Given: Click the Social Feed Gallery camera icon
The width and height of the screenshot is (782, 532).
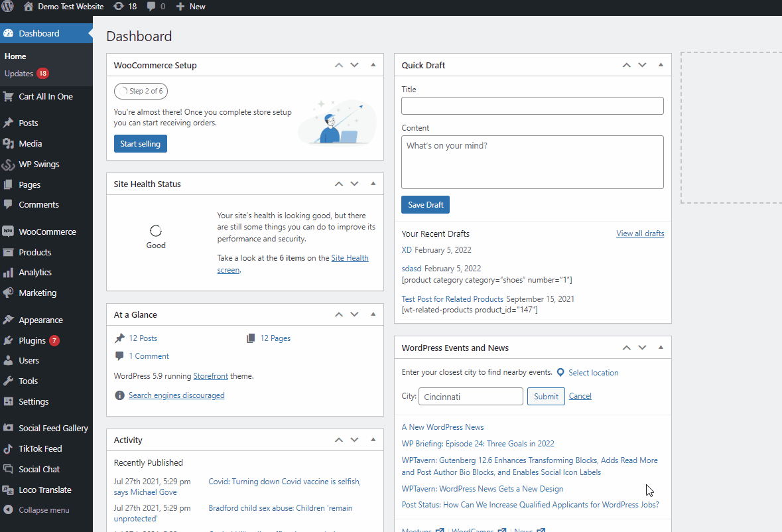Looking at the screenshot, I should tap(8, 428).
